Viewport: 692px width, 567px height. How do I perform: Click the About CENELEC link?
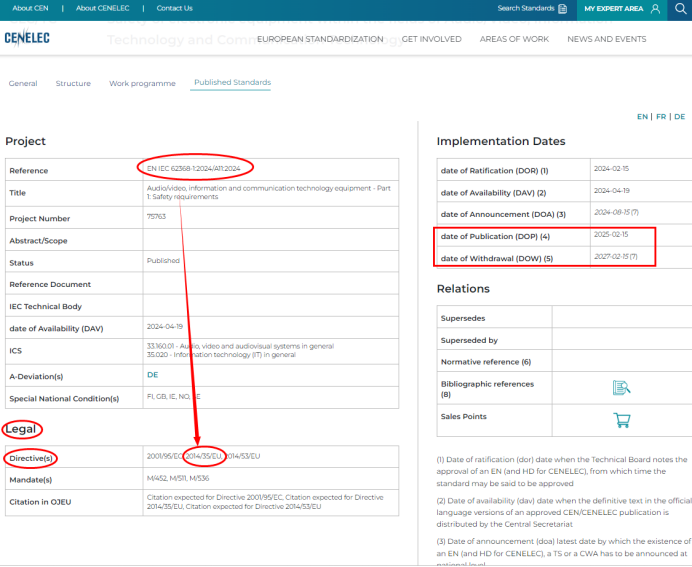tap(101, 8)
